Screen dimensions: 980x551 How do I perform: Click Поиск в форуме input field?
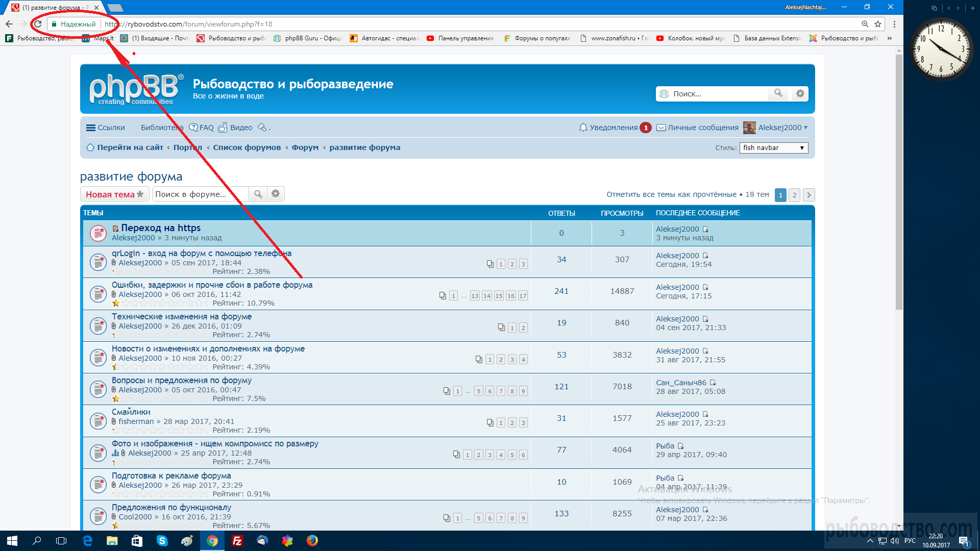pyautogui.click(x=201, y=194)
